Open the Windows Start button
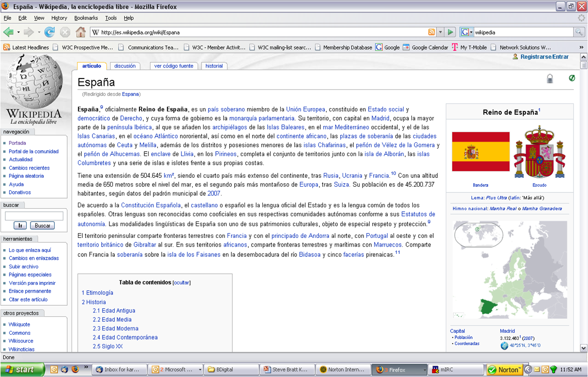Viewport: 588px width, 377px height. pyautogui.click(x=21, y=369)
